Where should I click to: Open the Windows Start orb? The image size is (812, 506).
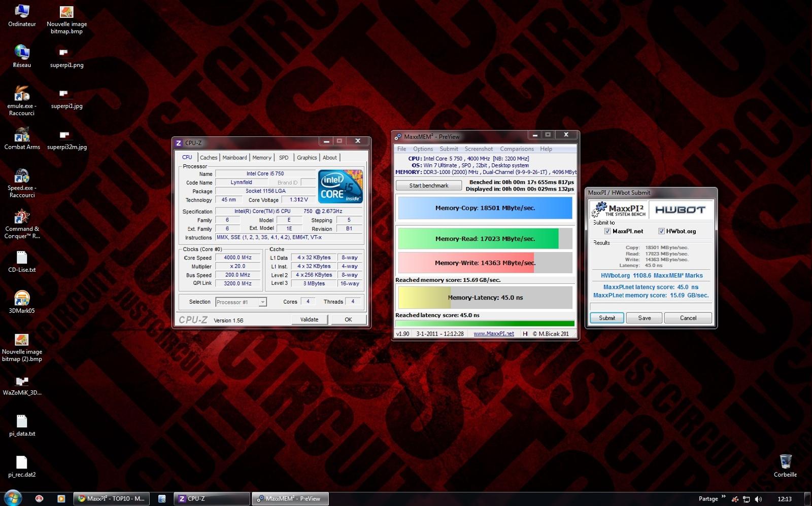click(13, 498)
